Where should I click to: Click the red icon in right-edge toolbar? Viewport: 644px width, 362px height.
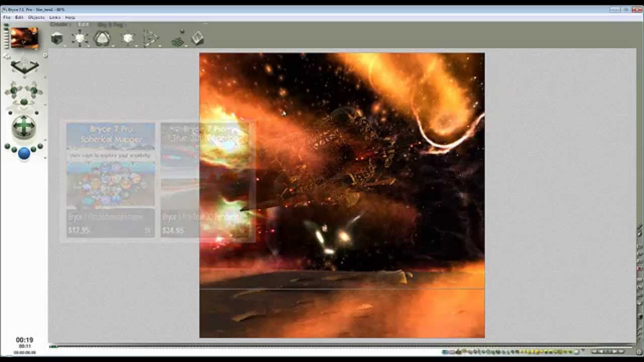coord(640,268)
